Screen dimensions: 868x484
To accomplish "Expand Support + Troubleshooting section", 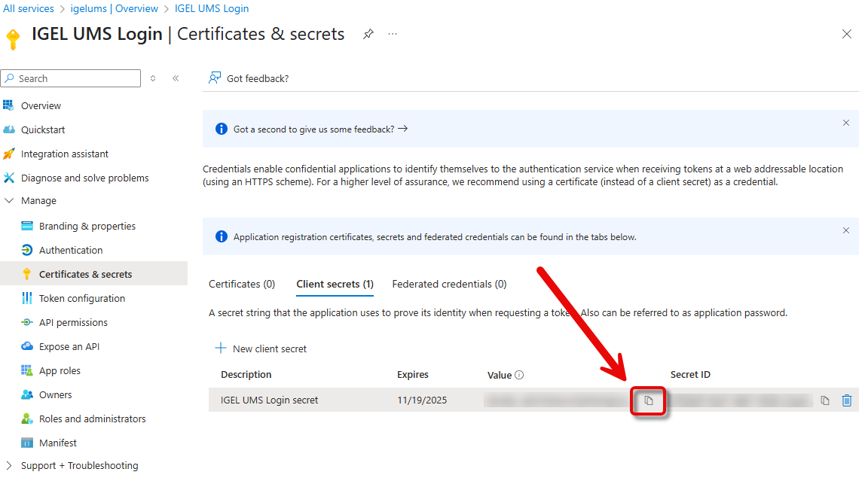I will tap(9, 466).
